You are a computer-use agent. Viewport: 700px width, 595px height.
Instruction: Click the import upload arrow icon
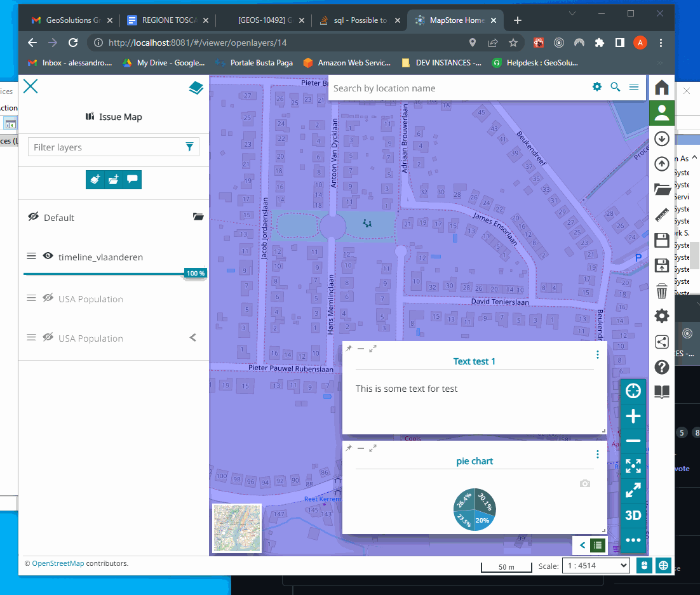(662, 164)
